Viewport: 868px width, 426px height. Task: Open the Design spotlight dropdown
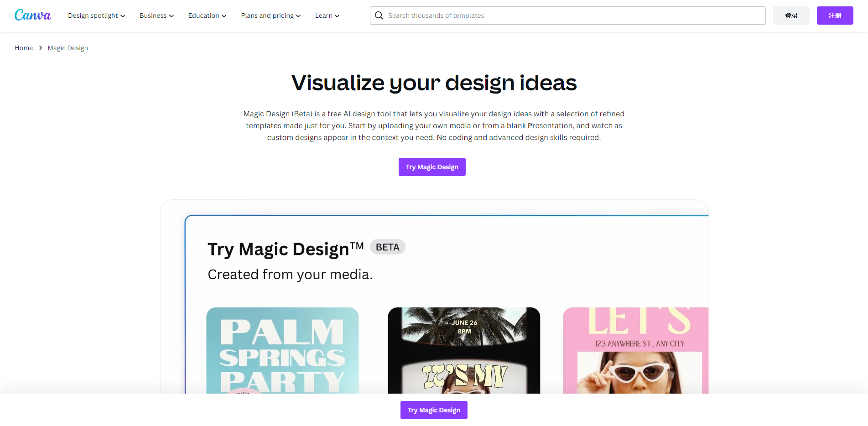[x=96, y=15]
